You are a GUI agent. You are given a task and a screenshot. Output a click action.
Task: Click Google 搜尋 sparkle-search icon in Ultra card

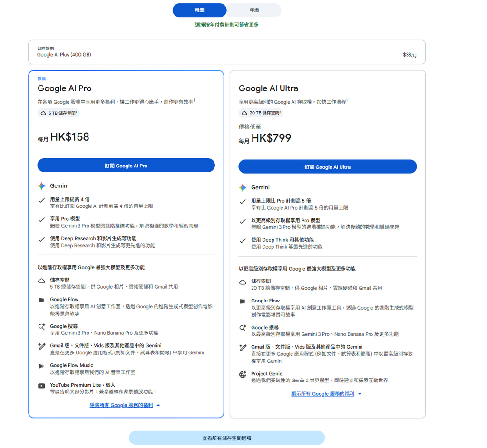tap(243, 328)
